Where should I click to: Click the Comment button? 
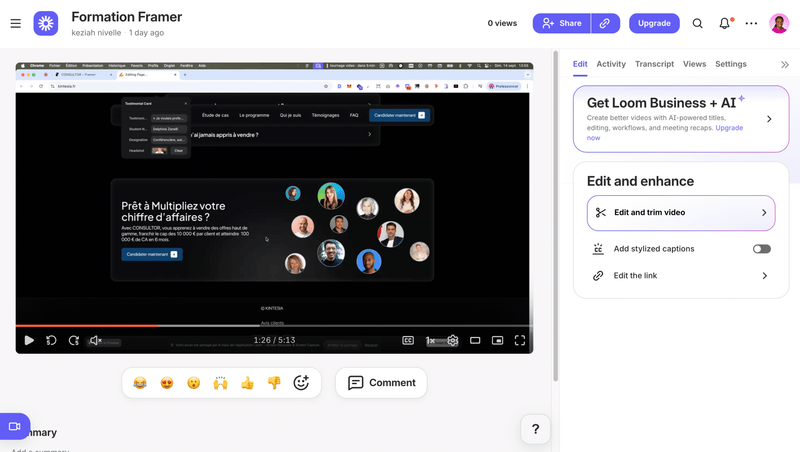[x=381, y=383]
